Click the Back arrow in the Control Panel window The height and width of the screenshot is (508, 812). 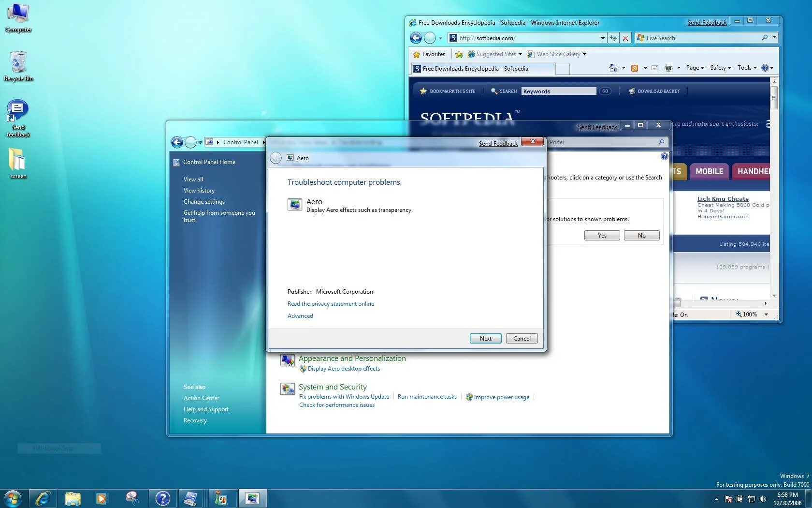[x=177, y=142]
